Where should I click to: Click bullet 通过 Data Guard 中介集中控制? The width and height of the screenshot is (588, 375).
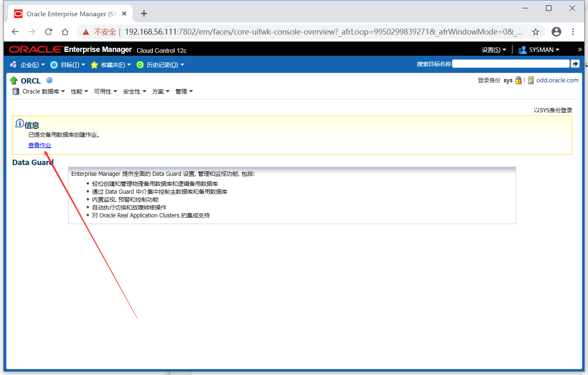[160, 192]
